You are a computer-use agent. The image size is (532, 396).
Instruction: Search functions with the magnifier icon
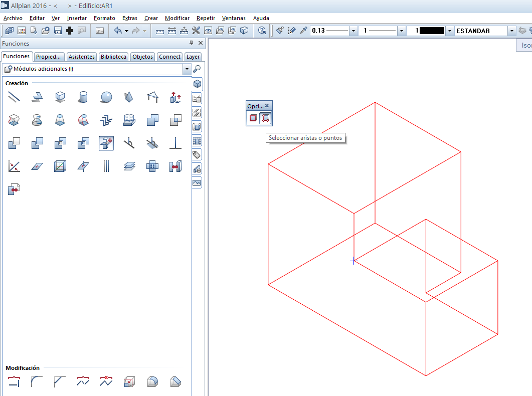(x=197, y=69)
